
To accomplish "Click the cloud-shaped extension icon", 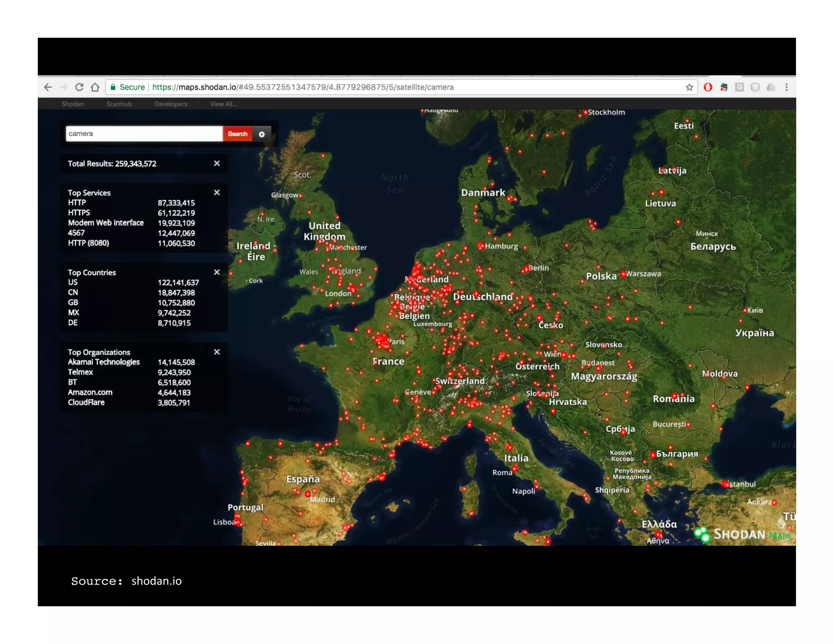I will click(770, 87).
